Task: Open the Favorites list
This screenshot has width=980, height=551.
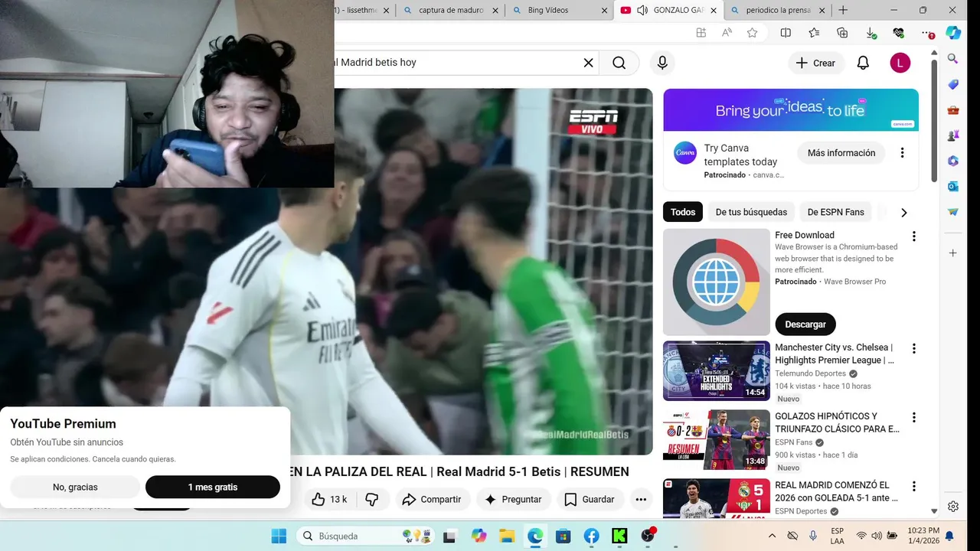Action: tap(814, 33)
